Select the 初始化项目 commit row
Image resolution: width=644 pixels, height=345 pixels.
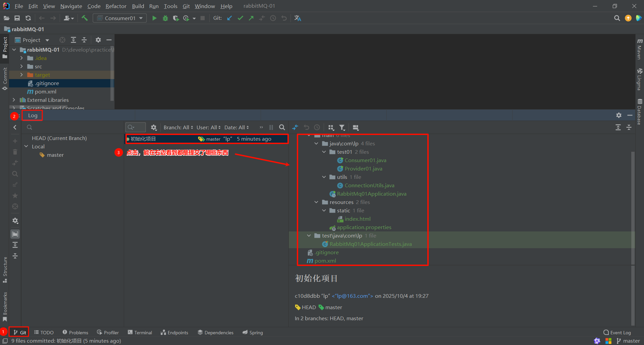(x=207, y=139)
